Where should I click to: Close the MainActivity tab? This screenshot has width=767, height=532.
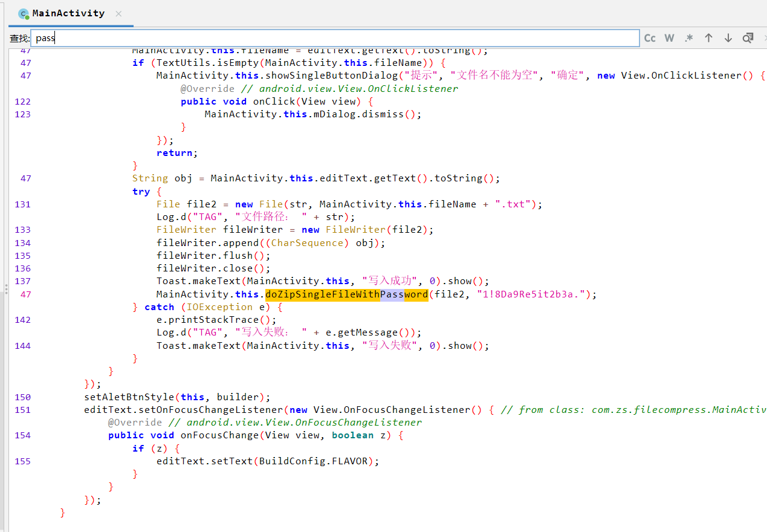point(118,13)
